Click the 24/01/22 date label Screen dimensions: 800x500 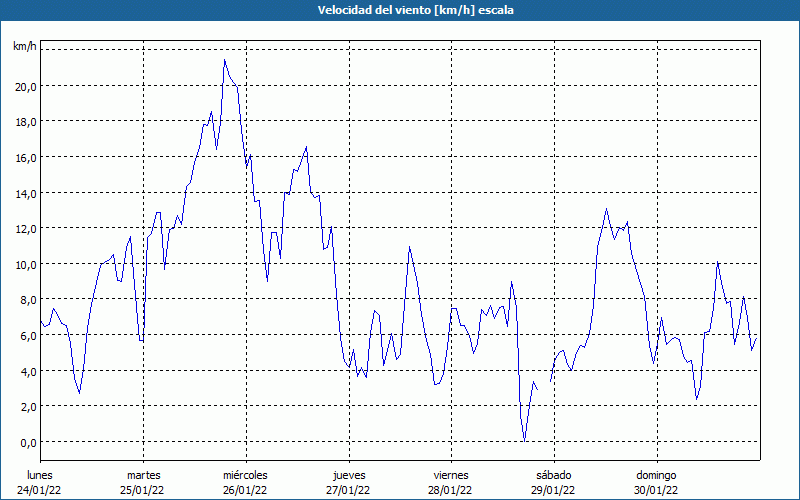(39, 490)
